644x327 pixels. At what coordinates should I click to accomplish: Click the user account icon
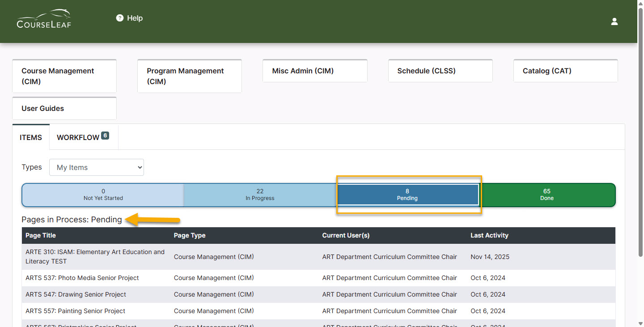614,21
